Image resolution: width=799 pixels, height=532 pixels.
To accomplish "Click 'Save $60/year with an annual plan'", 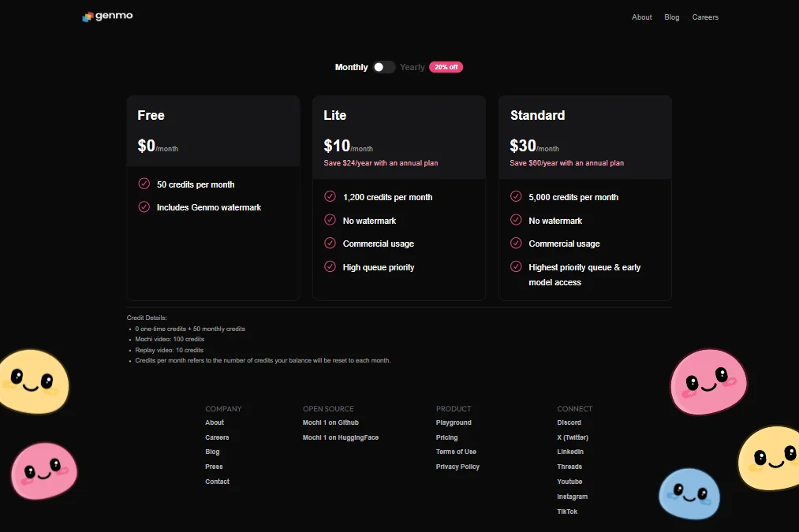I will (566, 163).
